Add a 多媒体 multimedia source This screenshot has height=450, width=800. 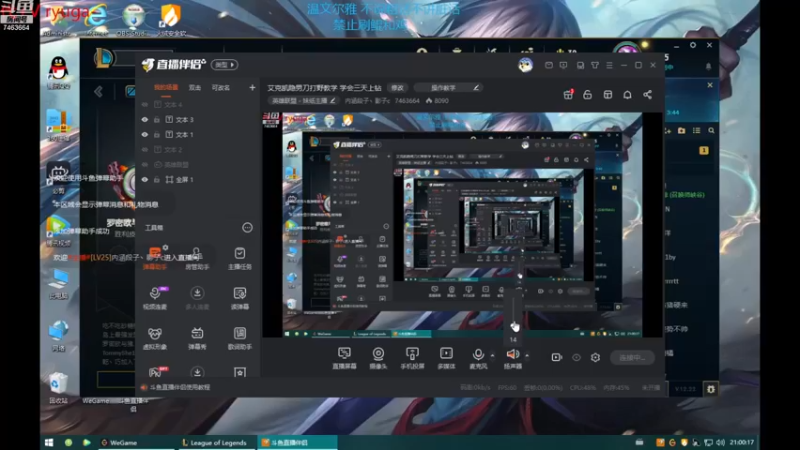[x=446, y=358]
